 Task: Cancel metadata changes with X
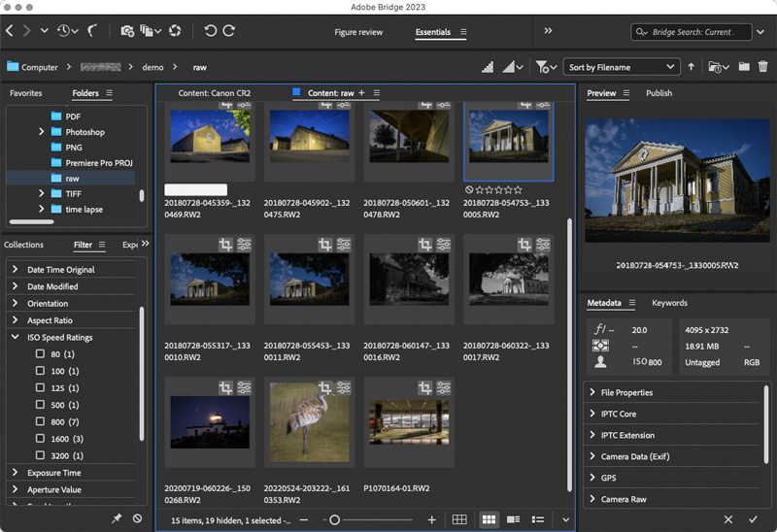point(727,519)
